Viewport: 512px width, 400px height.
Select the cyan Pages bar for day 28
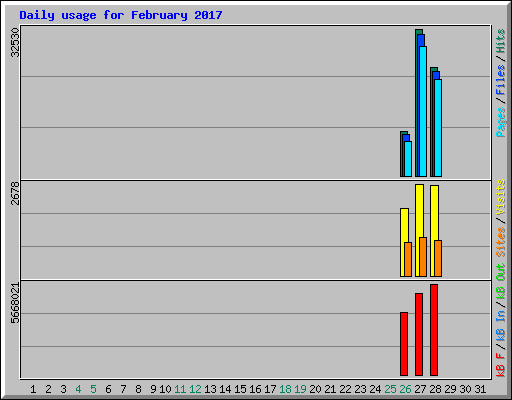point(438,128)
